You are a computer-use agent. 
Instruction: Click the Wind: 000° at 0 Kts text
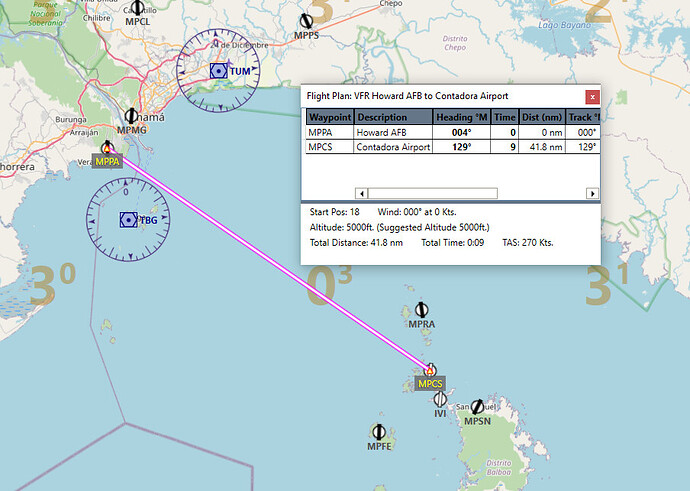click(417, 212)
